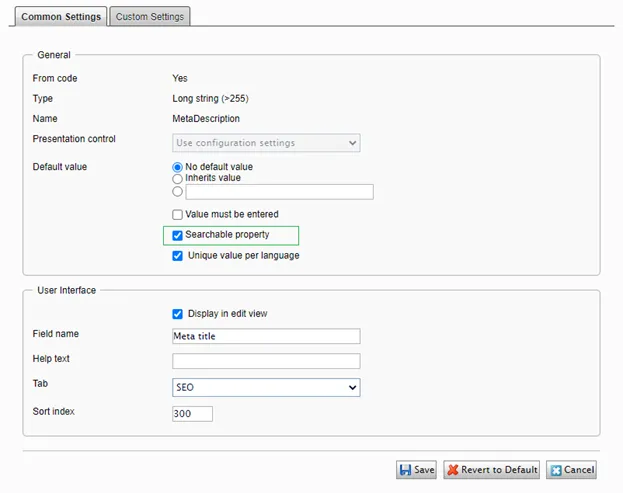The height and width of the screenshot is (494, 623).
Task: Click the MetaDescription name value
Action: click(206, 119)
